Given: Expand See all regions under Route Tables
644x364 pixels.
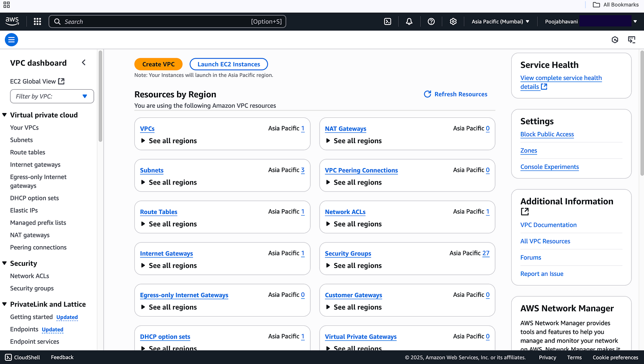Looking at the screenshot, I should 169,224.
